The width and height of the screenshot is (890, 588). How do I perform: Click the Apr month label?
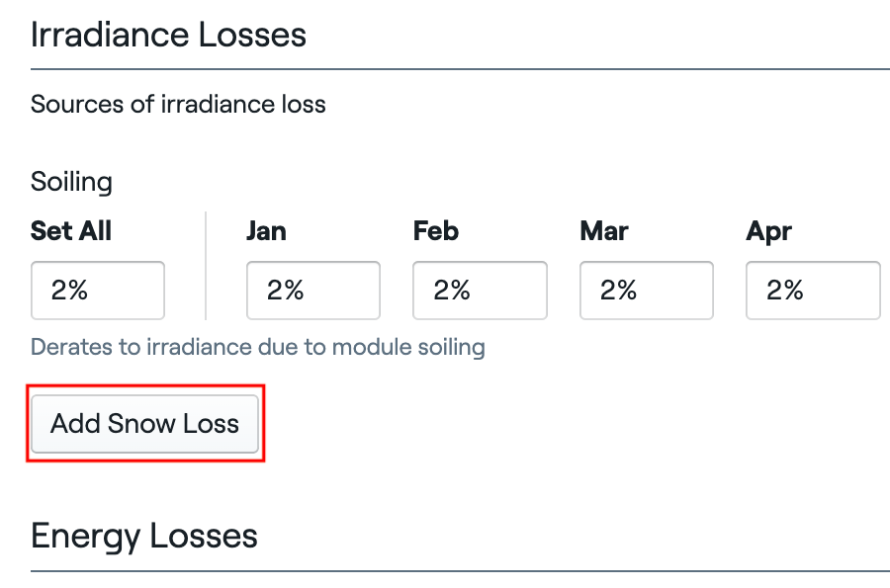coord(769,231)
